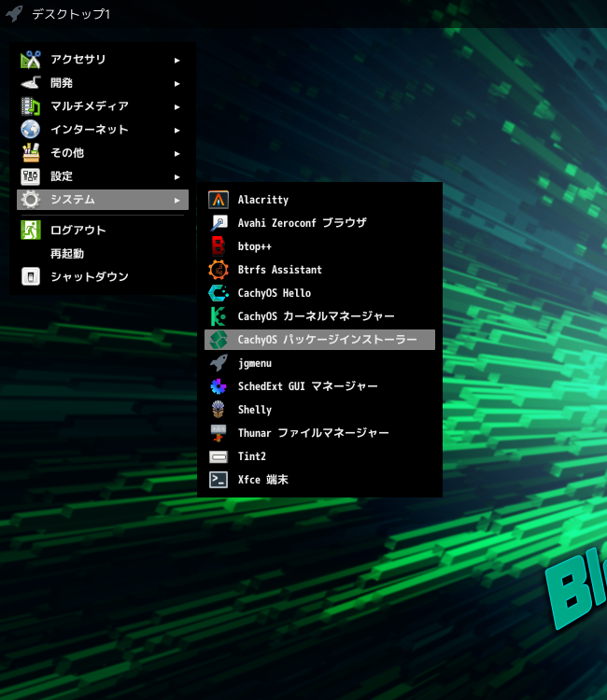Launch Tint2 from the submenu
This screenshot has width=607, height=700.
(x=319, y=456)
